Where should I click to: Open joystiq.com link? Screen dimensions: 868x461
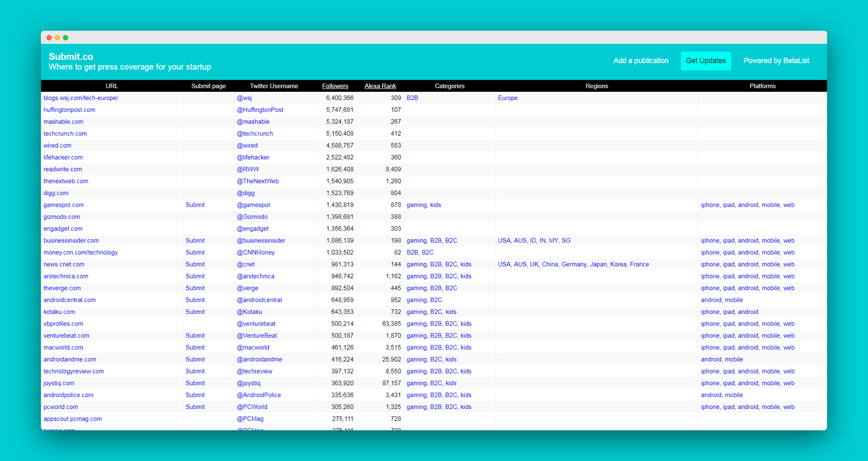59,384
